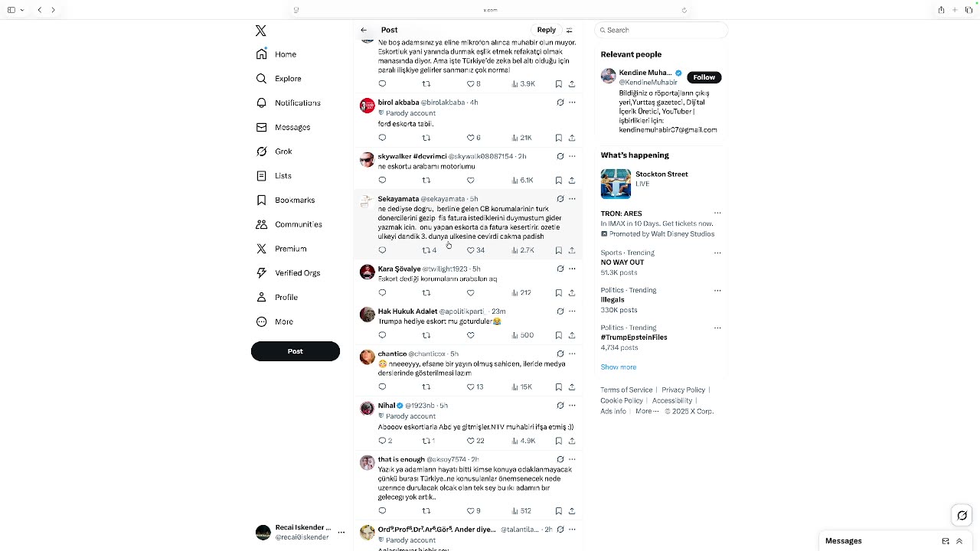Screen dimensions: 980x551
Task: Open more options for TRON: ARES promotion
Action: tap(717, 214)
